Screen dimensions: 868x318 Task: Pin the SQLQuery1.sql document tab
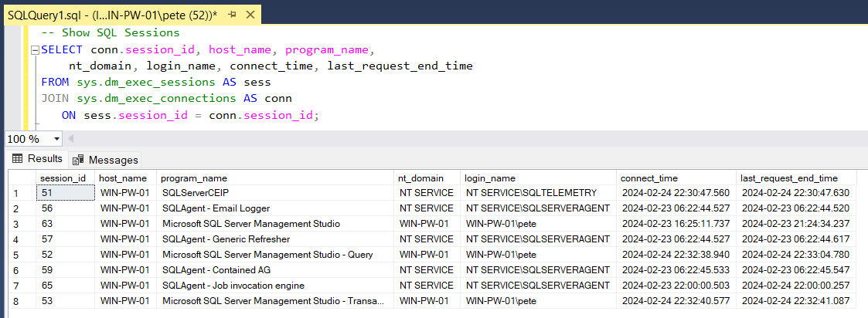coord(233,15)
